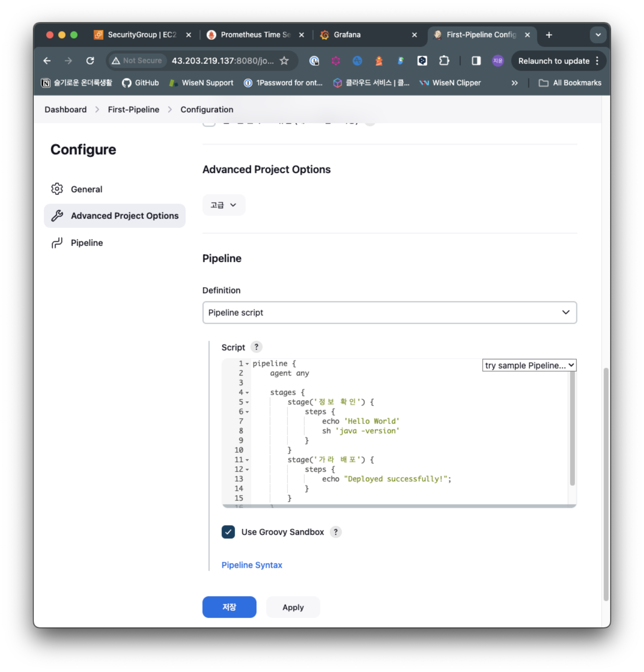Uncheck the Use Groovy Sandbox checkbox

coord(228,532)
